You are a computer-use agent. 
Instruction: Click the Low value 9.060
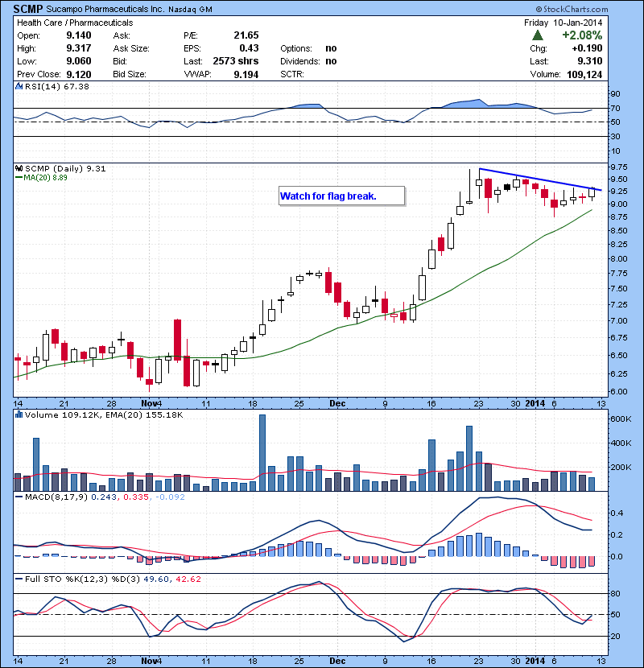(x=79, y=61)
